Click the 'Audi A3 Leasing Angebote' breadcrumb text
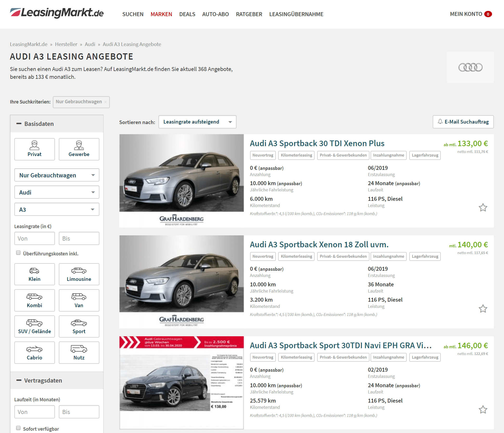504x433 pixels. [x=132, y=44]
